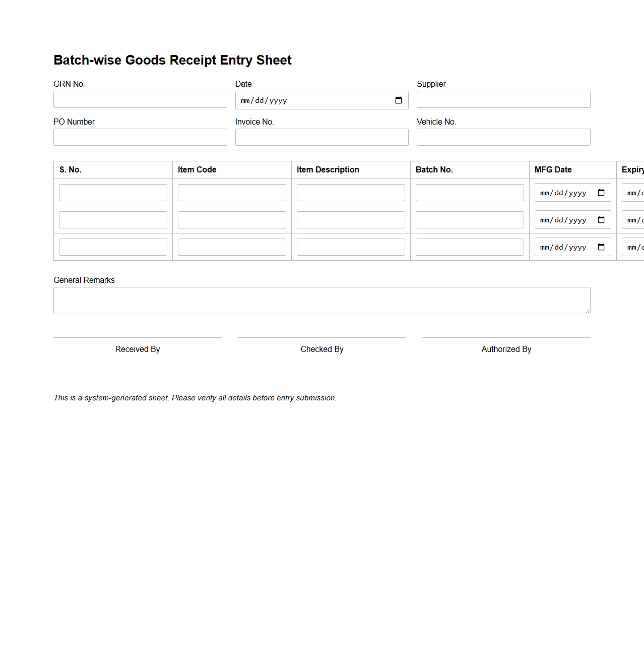Select the first row Item Description field
Viewport: 644px width, 648px height.
[x=351, y=192]
